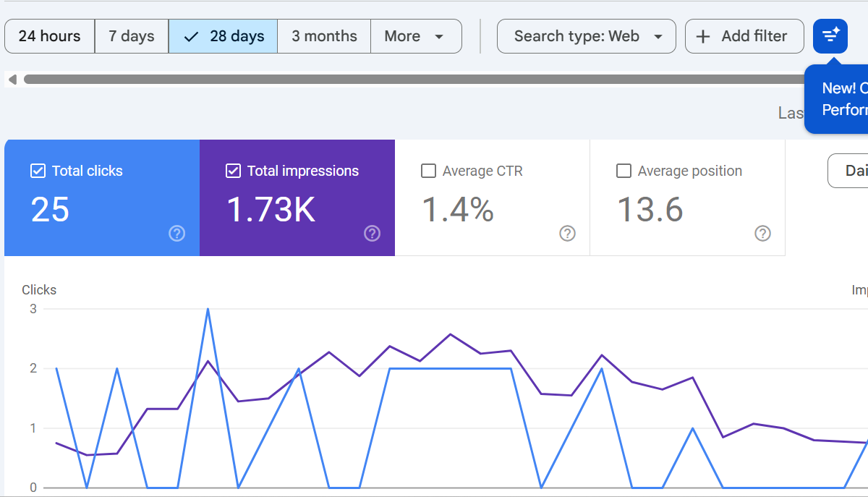Open help icon on Average position card
Viewport: 868px width, 497px height.
pyautogui.click(x=763, y=233)
